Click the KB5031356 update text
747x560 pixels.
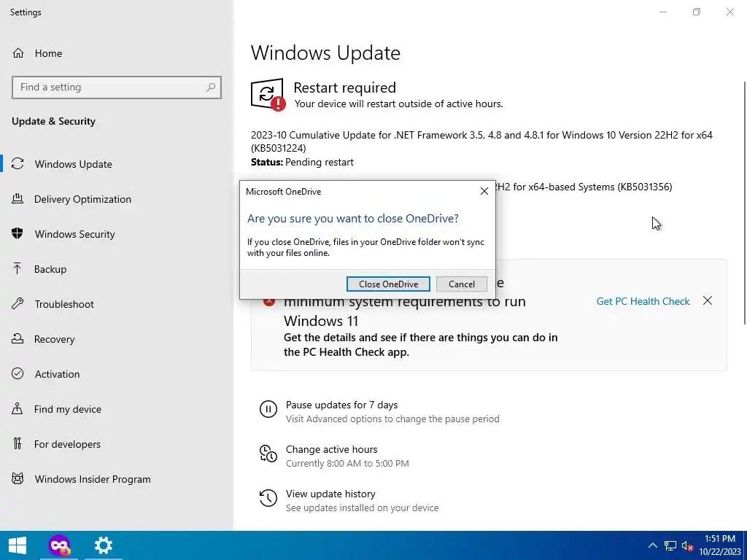[x=584, y=187]
